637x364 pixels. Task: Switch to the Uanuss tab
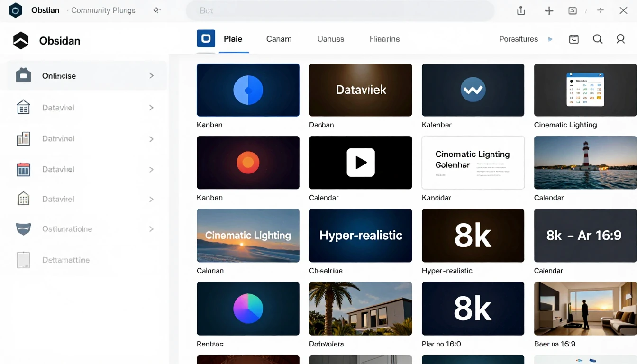(330, 39)
